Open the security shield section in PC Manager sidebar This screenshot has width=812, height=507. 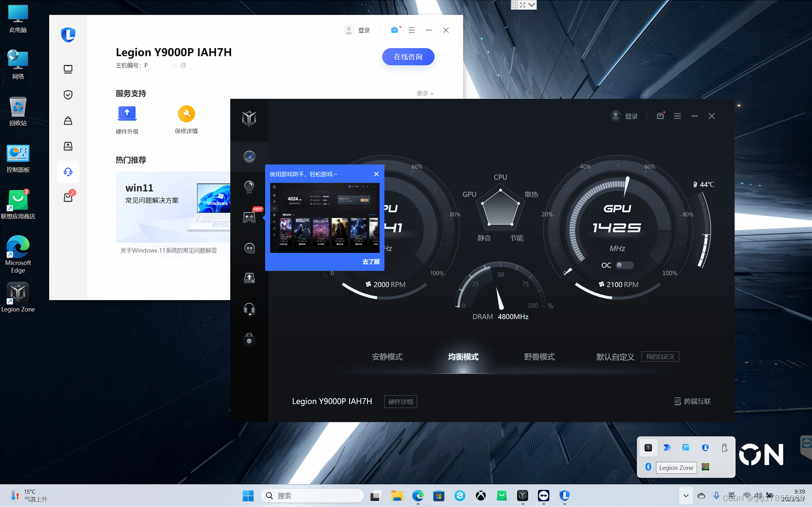click(x=68, y=94)
